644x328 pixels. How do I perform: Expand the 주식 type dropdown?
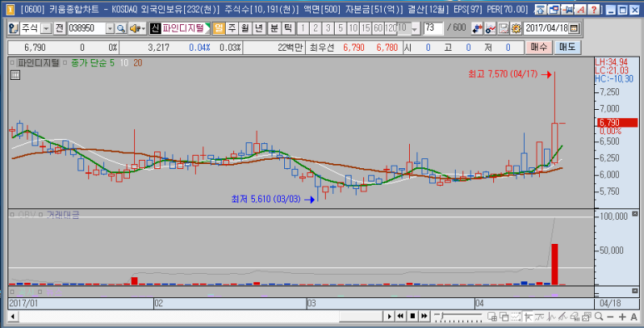pyautogui.click(x=46, y=28)
